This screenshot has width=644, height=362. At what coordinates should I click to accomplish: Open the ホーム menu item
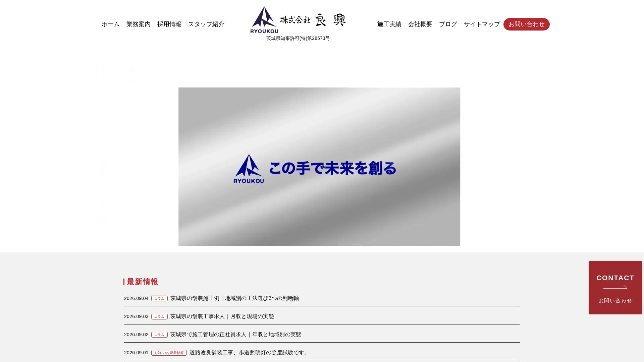[111, 24]
